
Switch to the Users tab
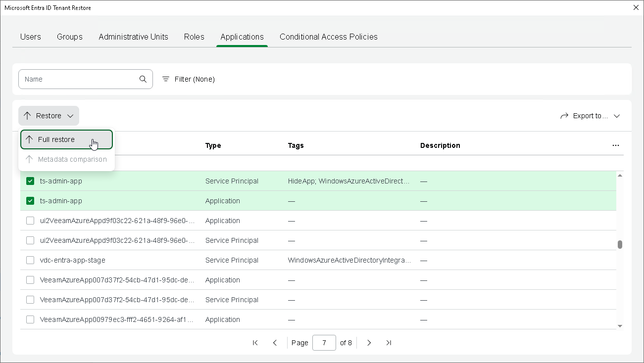(31, 37)
